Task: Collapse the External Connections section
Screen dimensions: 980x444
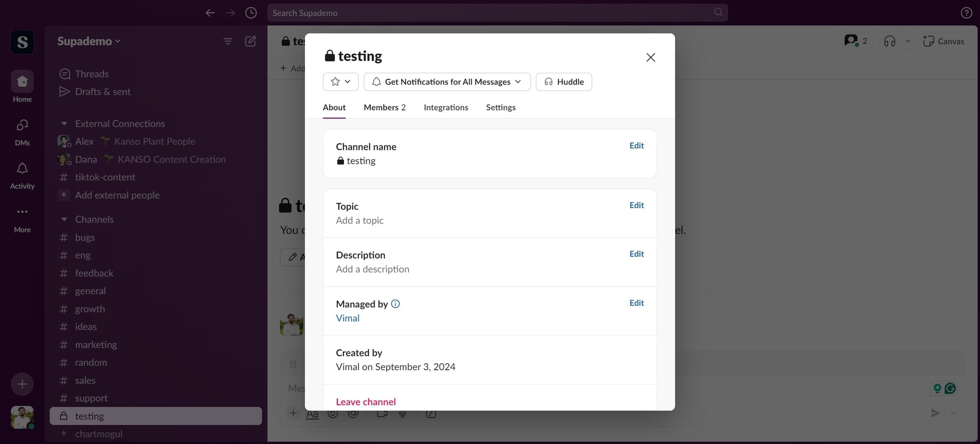Action: [x=64, y=124]
